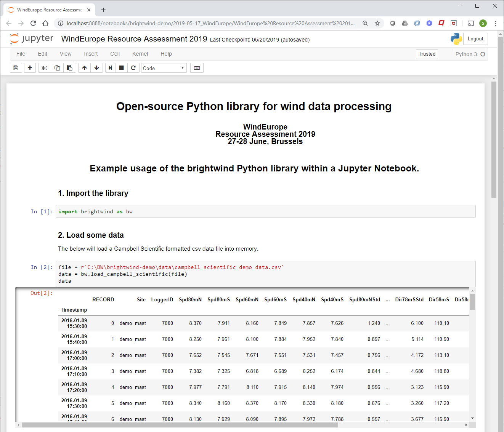This screenshot has height=432, width=504.
Task: View site information icon in address bar
Action: pos(60,23)
